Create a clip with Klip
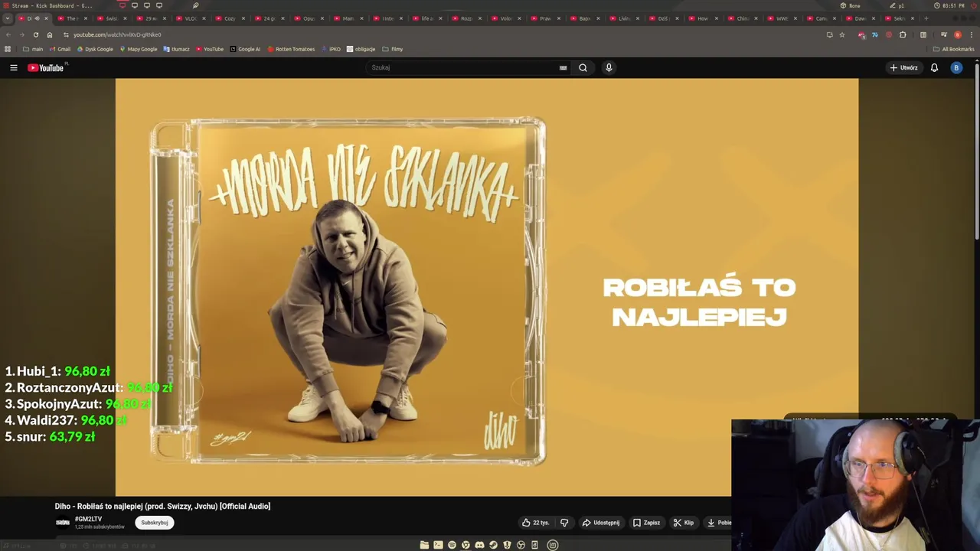Screen dimensions: 980x551 (684, 523)
